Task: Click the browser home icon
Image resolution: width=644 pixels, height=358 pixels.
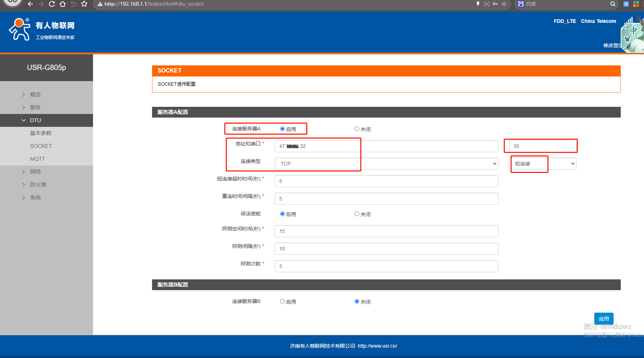Action: pyautogui.click(x=63, y=4)
